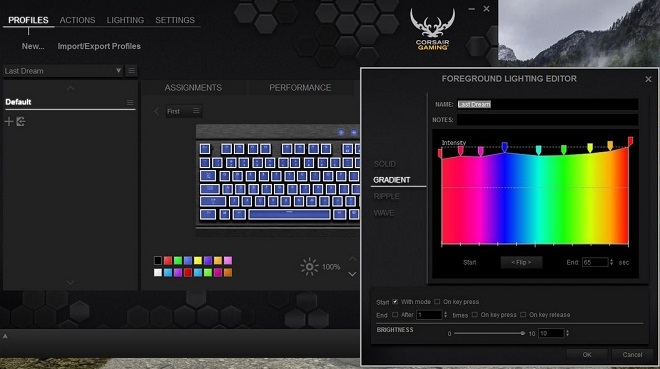The height and width of the screenshot is (369, 660).
Task: Open the First mode hamburger menu icon
Action: [x=196, y=111]
